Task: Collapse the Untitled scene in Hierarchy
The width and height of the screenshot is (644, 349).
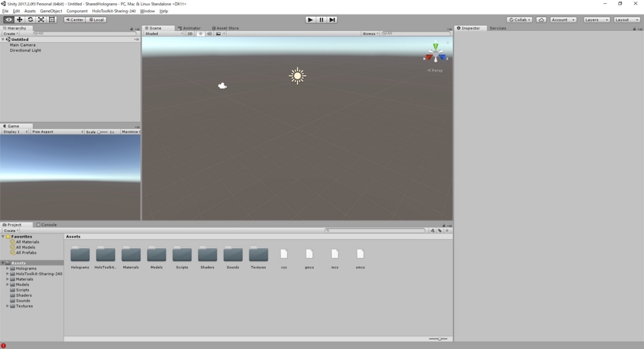Action: pyautogui.click(x=3, y=40)
